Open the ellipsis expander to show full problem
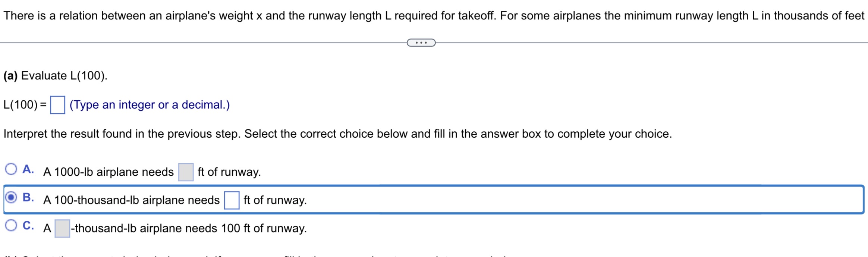This screenshot has width=868, height=257. tap(421, 43)
